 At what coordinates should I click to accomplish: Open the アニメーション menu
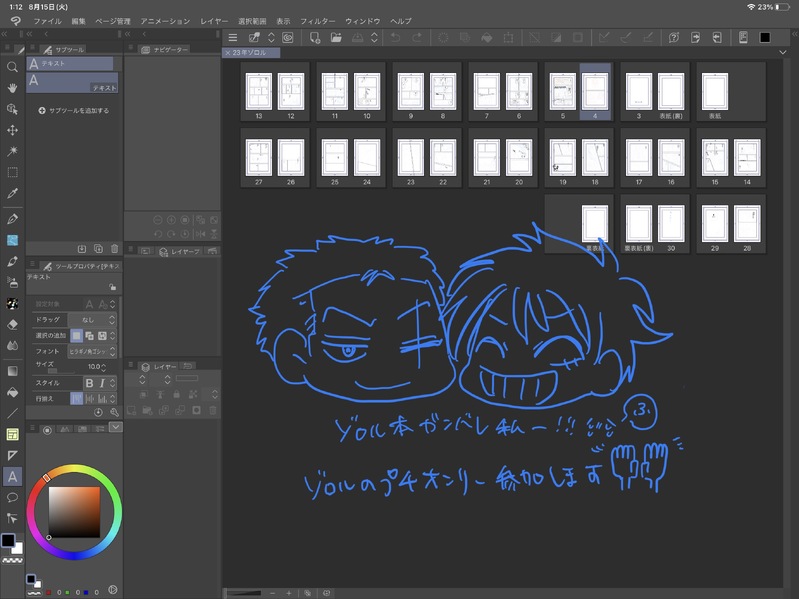165,21
